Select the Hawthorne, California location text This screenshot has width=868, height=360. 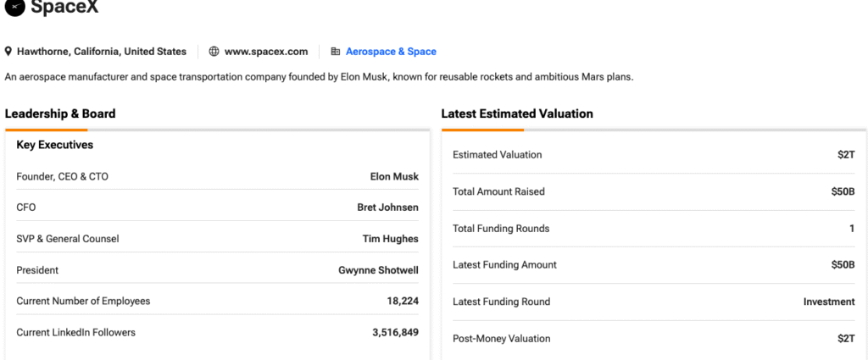click(x=101, y=52)
